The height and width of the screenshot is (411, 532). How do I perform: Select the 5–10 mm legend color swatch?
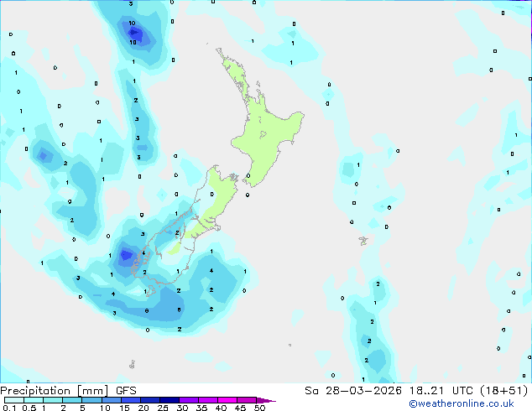coord(91,400)
